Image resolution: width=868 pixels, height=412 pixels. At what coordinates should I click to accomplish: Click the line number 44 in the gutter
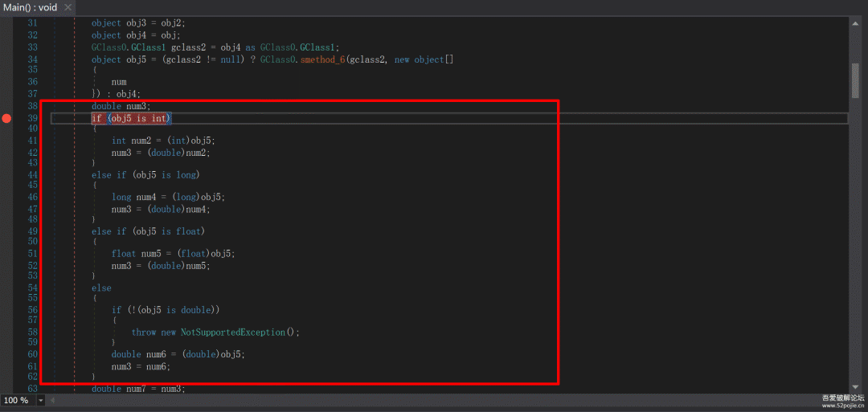tap(32, 174)
